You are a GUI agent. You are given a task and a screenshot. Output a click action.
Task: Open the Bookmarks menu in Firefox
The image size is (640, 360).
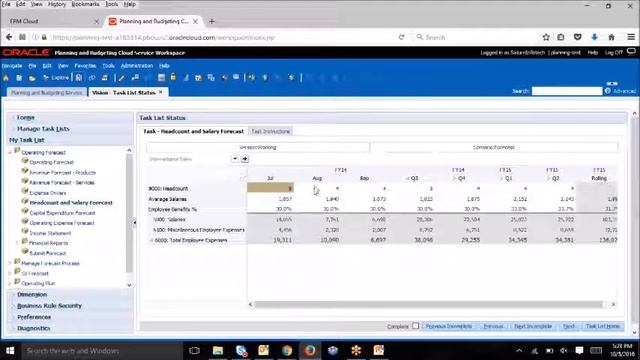pyautogui.click(x=85, y=4)
